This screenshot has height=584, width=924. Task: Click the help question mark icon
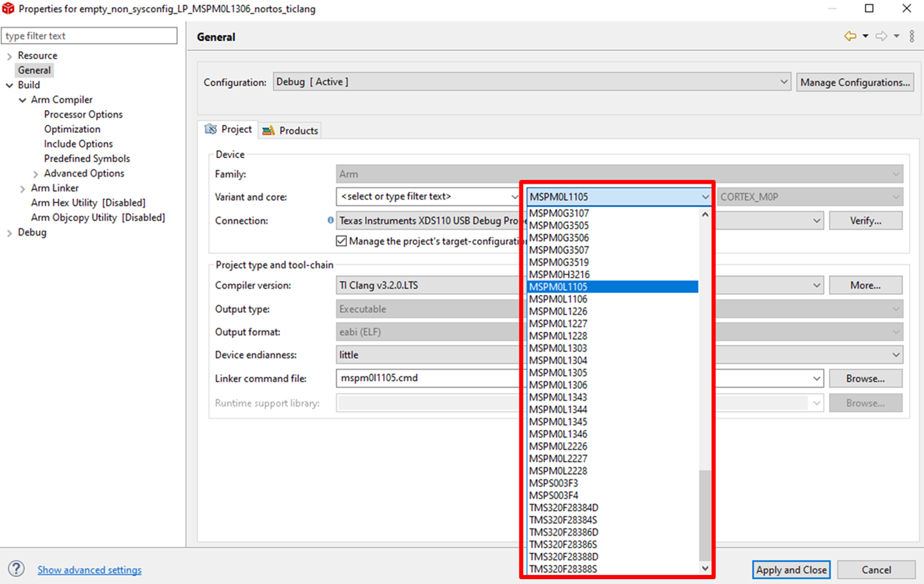point(16,569)
